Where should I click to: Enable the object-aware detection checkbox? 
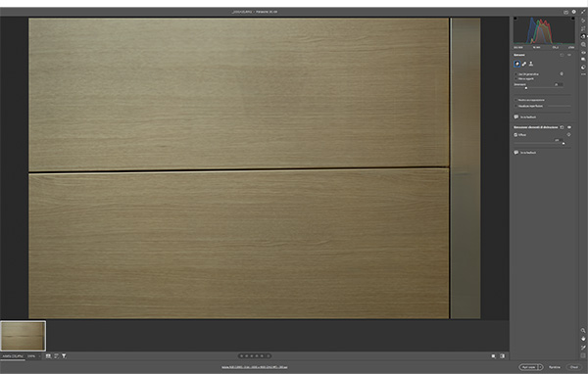(515, 79)
